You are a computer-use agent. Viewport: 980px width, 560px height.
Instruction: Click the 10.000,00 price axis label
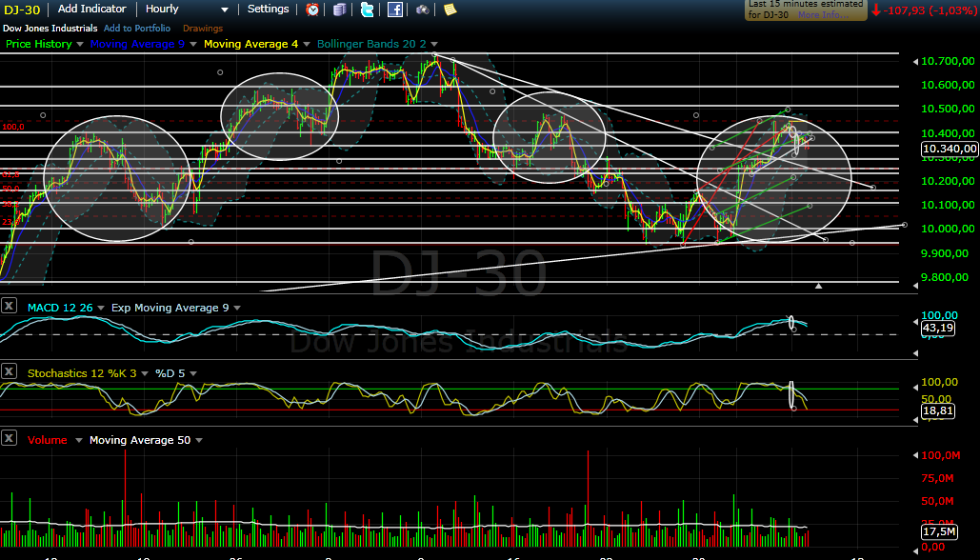[x=948, y=229]
